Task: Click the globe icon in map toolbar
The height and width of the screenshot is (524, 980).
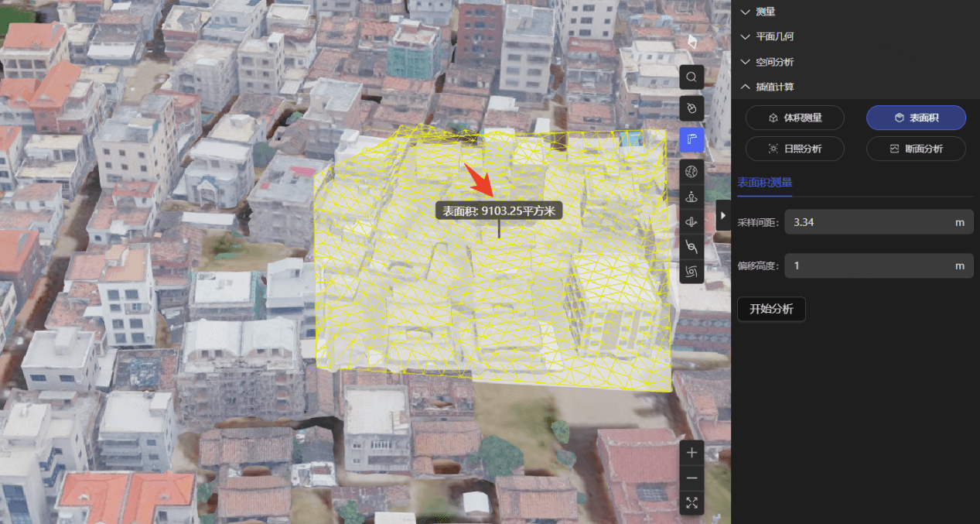Action: (x=691, y=171)
